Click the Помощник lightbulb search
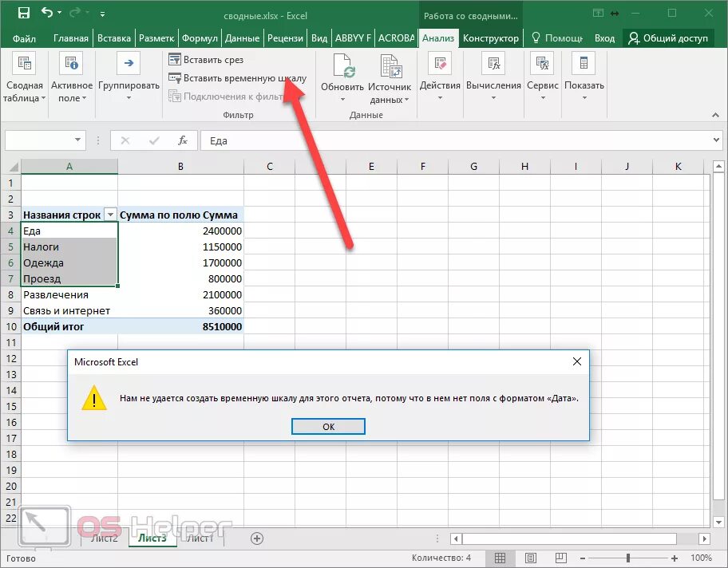728x568 pixels. [x=556, y=38]
